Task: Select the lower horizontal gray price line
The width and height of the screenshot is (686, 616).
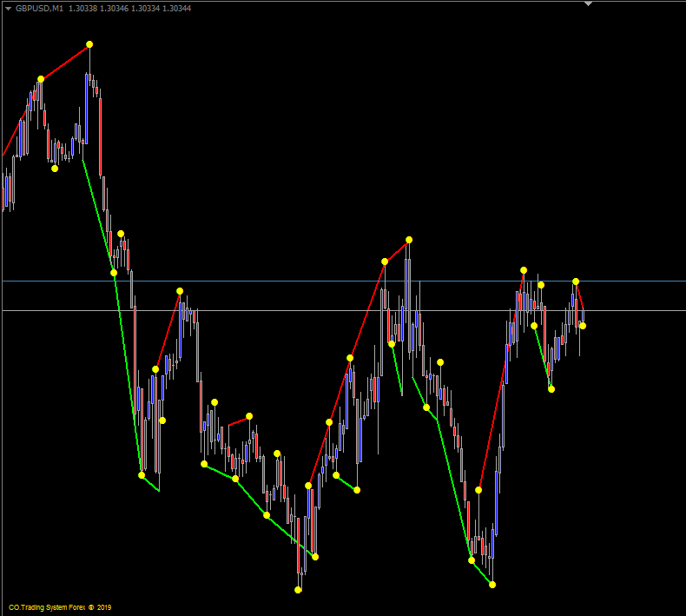Action: (x=347, y=310)
